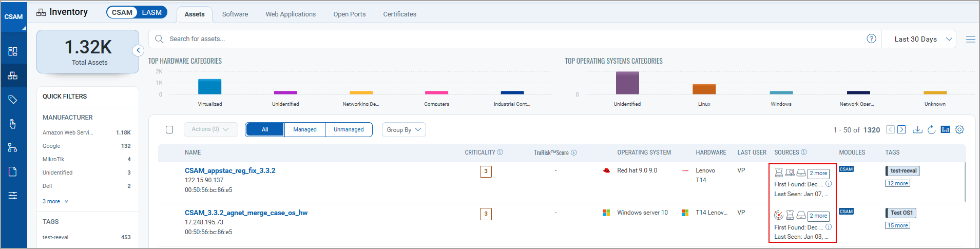Open the search help question mark icon
This screenshot has width=980, height=249.
[x=871, y=39]
